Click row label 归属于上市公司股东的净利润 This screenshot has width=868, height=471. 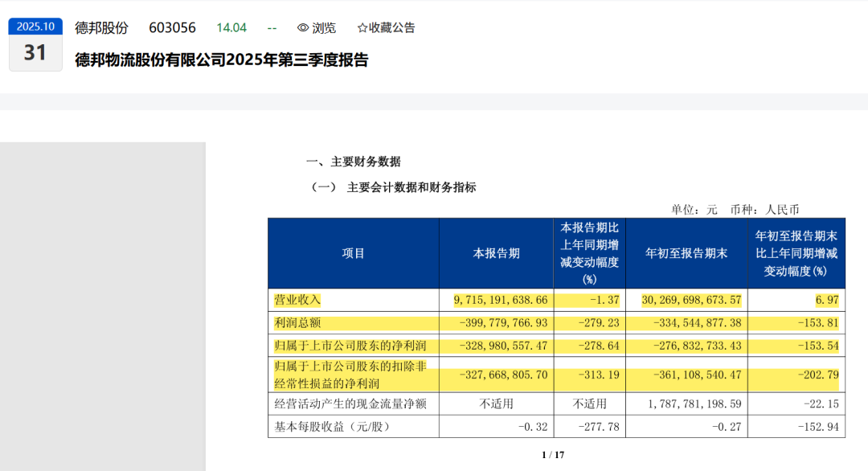[350, 346]
